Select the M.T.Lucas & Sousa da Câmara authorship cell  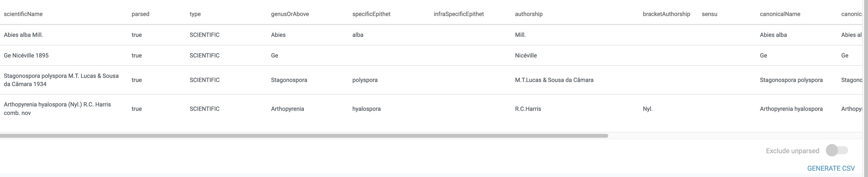click(x=554, y=80)
